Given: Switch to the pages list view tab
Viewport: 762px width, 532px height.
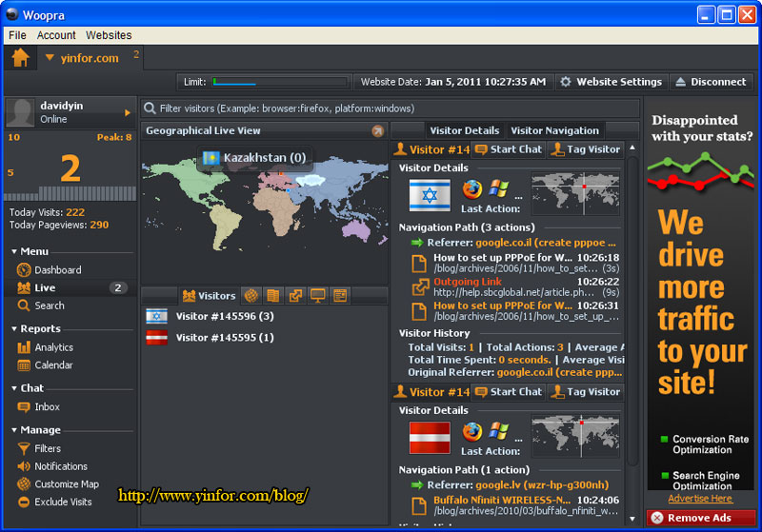Looking at the screenshot, I should pyautogui.click(x=273, y=296).
